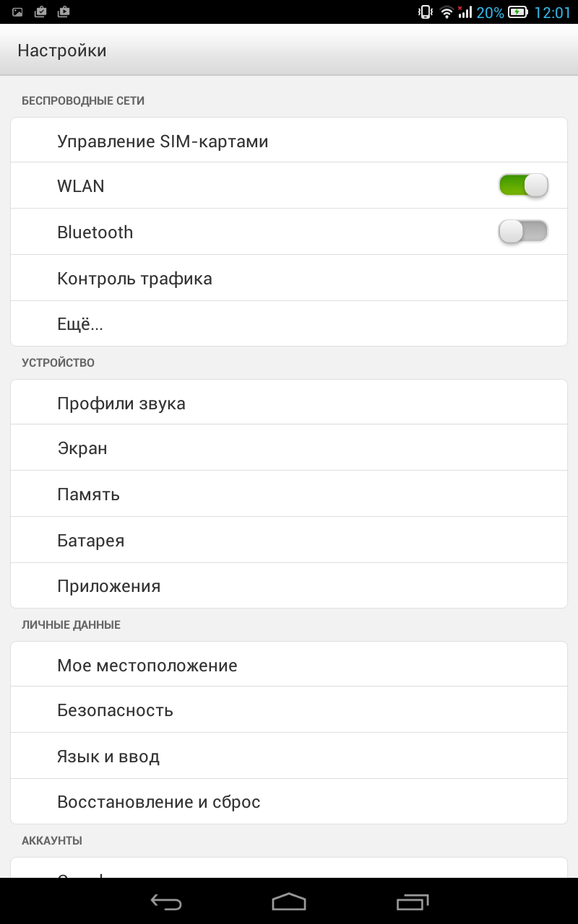Tap the Home navigation icon

pos(289,902)
